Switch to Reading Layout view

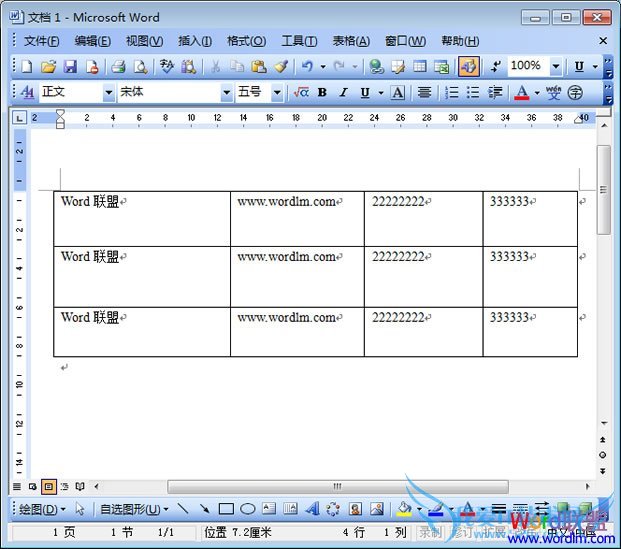click(x=80, y=486)
